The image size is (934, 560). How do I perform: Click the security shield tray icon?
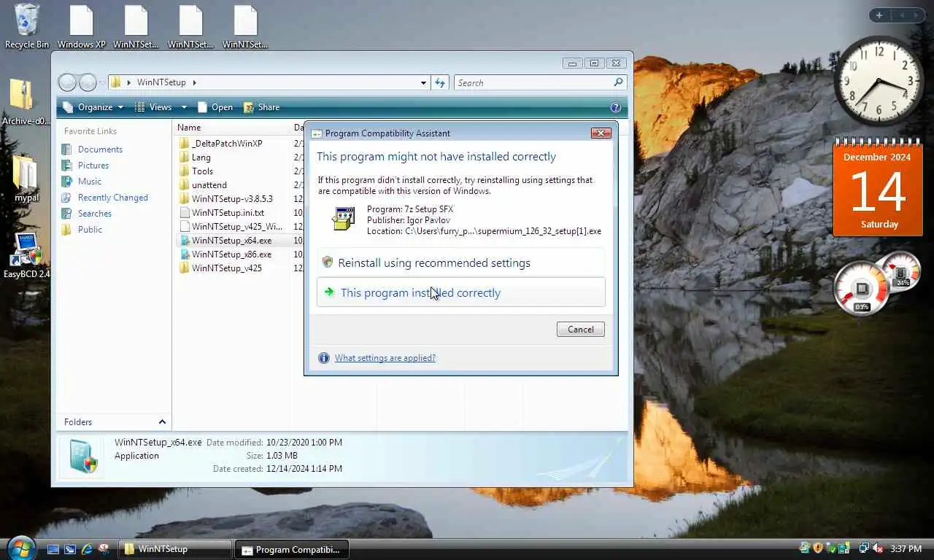818,548
